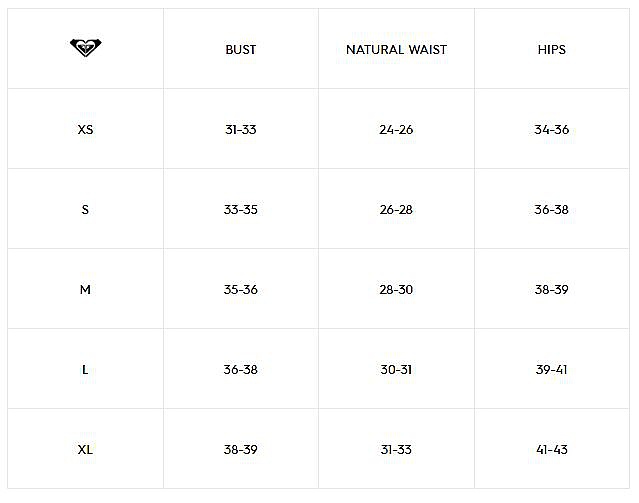Click the XS hips value 34-36
The width and height of the screenshot is (639, 503).
(552, 130)
